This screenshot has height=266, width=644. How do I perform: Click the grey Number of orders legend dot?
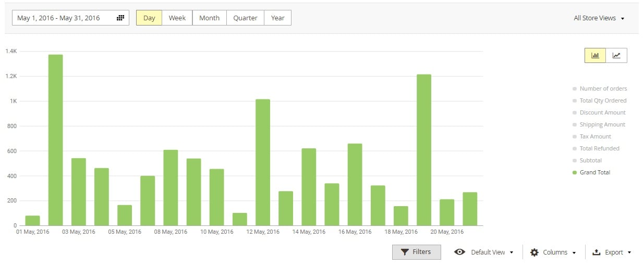coord(575,88)
